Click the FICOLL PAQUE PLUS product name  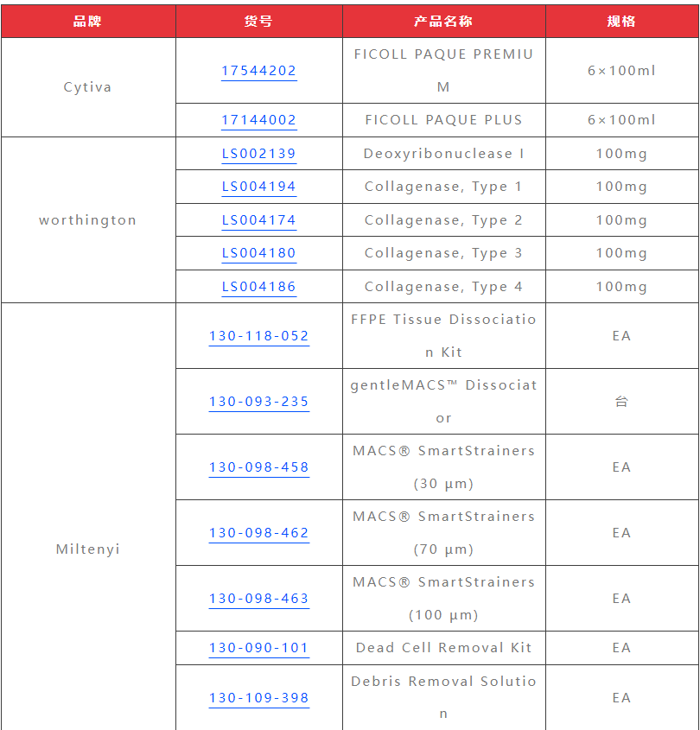443,120
